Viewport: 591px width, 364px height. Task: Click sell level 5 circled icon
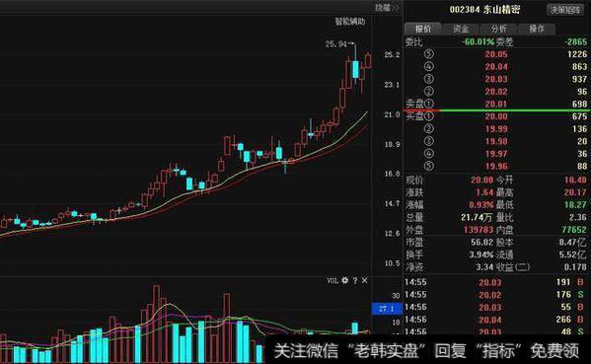(429, 54)
